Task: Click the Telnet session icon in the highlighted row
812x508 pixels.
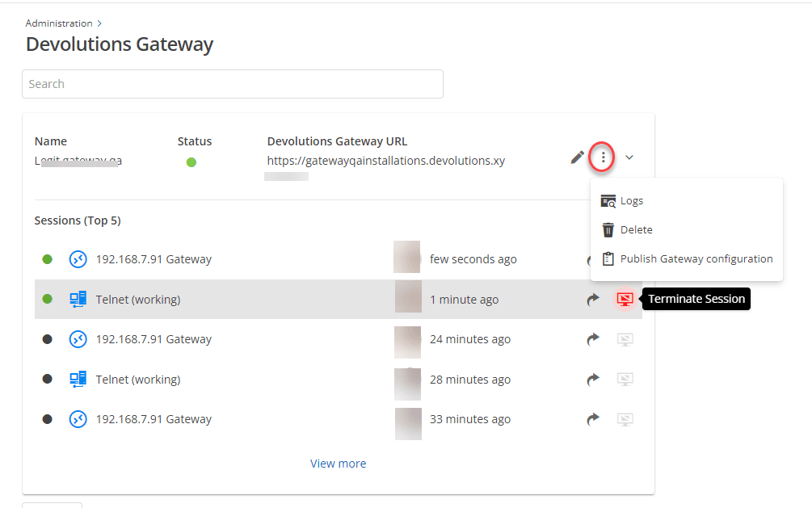Action: pyautogui.click(x=78, y=299)
